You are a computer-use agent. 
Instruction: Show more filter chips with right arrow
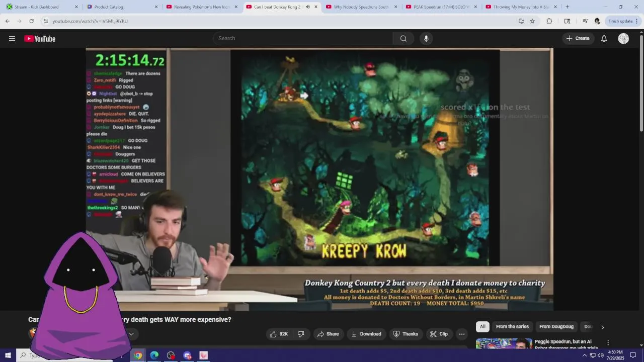pyautogui.click(x=602, y=327)
